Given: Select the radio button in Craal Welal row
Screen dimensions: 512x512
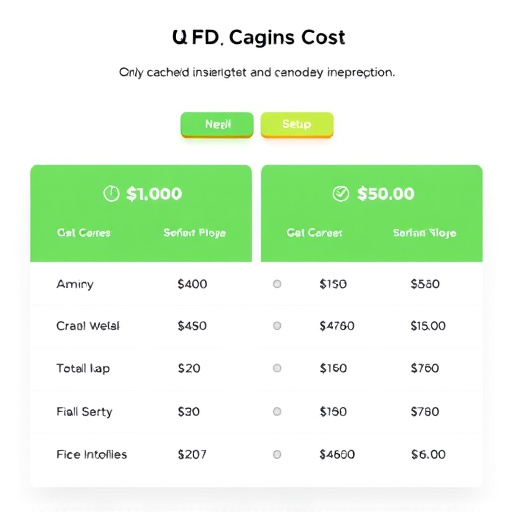Looking at the screenshot, I should click(277, 326).
